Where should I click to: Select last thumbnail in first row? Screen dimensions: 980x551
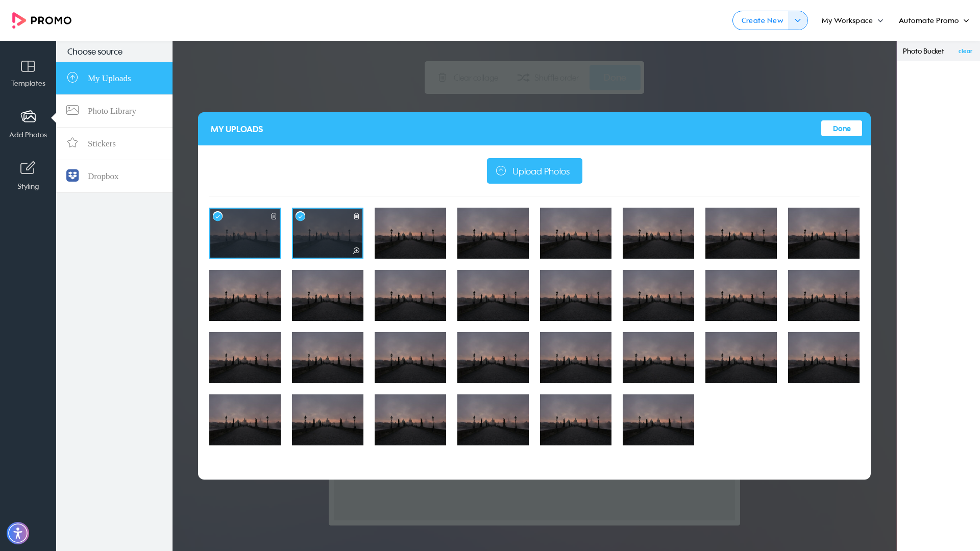824,233
